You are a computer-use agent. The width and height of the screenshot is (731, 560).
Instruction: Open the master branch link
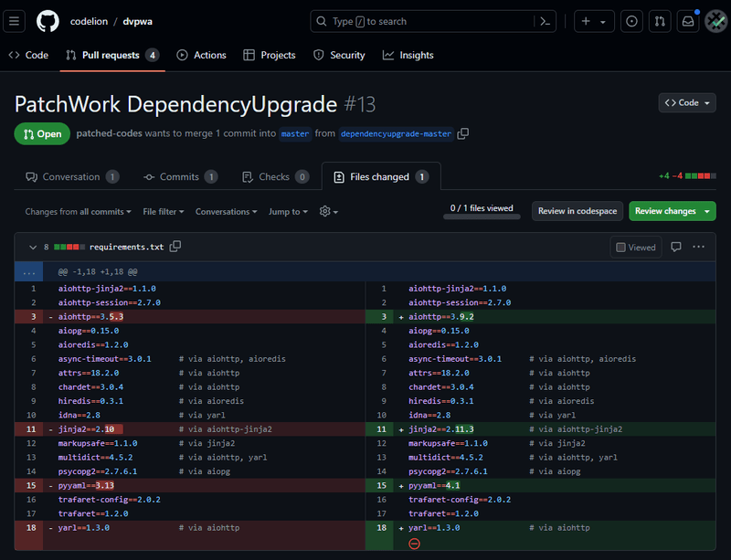[295, 133]
